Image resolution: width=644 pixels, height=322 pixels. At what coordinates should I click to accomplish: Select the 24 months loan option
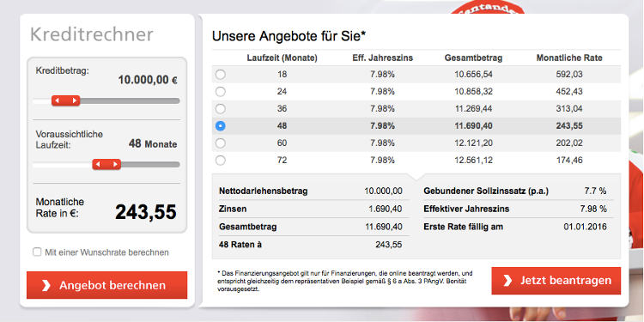(x=221, y=92)
